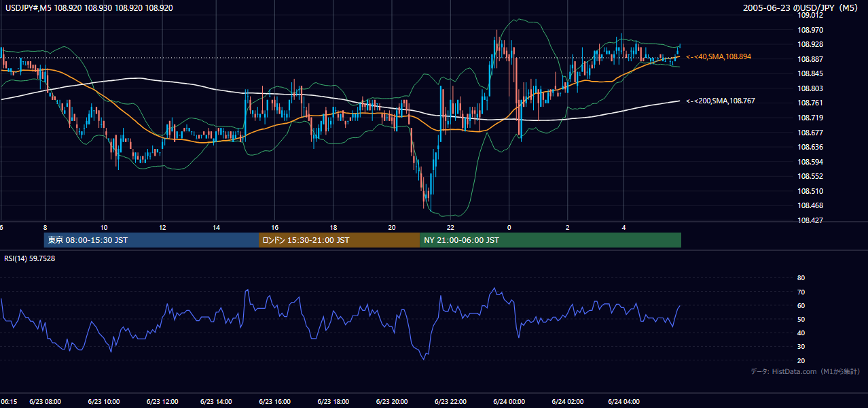Click the '2005-06-23 のUSD/JPY (M5)' chart title

tap(801, 7)
